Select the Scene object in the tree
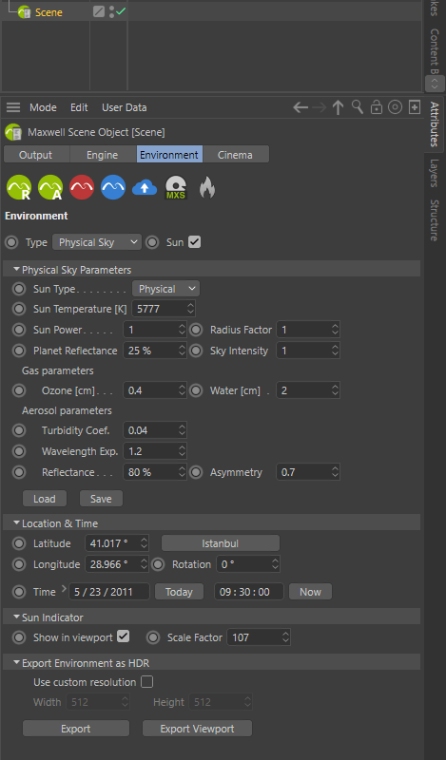Image resolution: width=446 pixels, height=760 pixels. tap(48, 12)
